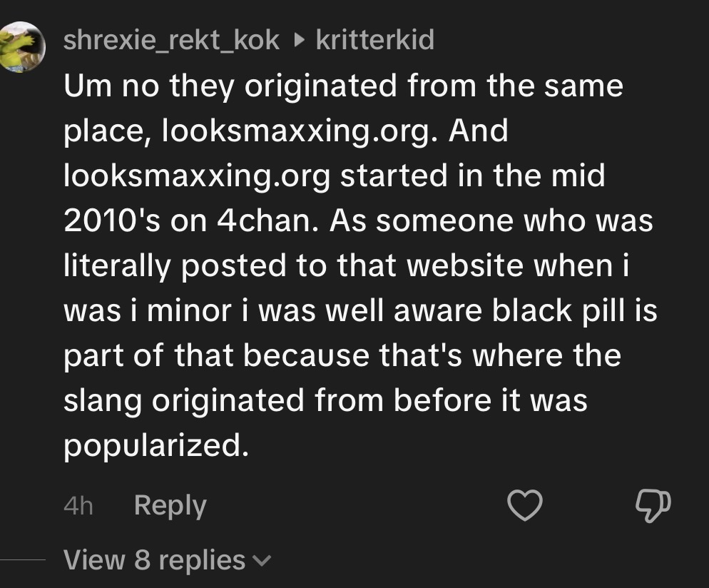Click the first looksmaxxing.org mention
This screenshot has height=588, width=709.
(296, 131)
